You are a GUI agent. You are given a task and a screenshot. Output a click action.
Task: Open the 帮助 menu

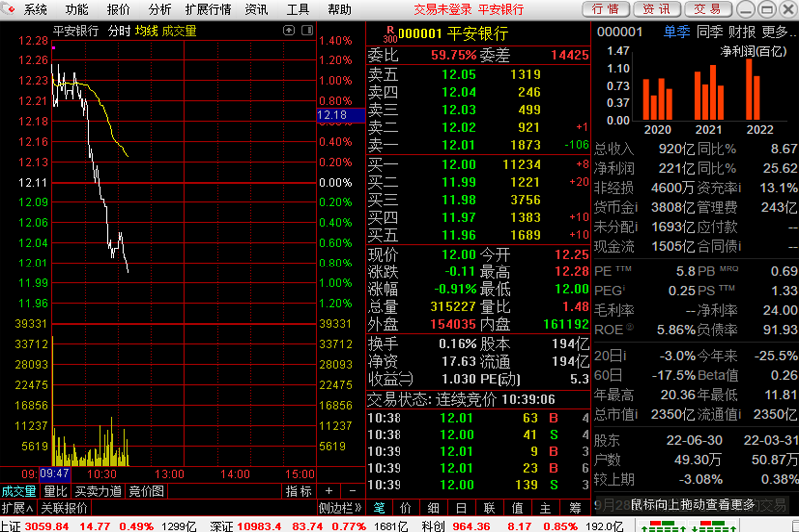pos(339,9)
